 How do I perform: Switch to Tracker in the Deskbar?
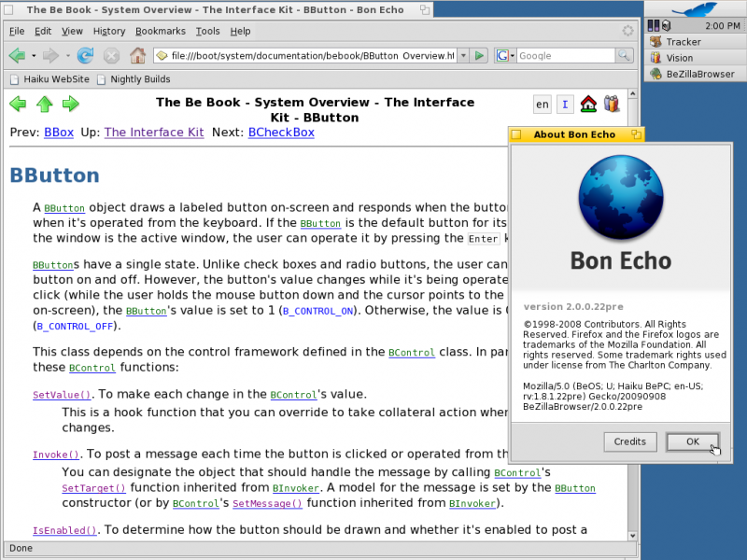(696, 42)
